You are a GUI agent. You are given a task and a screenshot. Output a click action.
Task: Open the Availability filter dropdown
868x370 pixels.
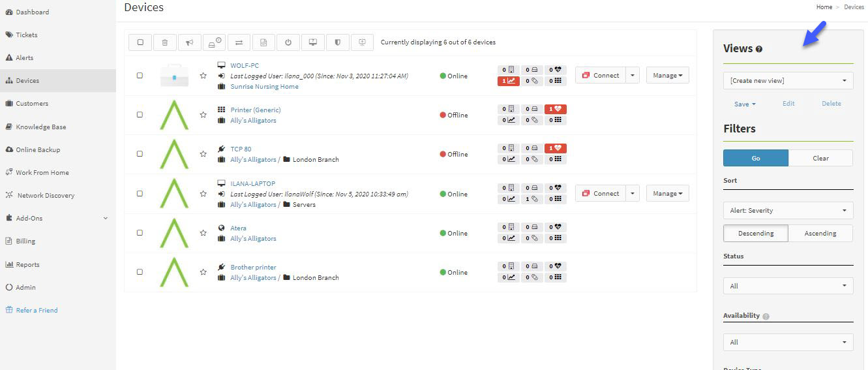788,342
